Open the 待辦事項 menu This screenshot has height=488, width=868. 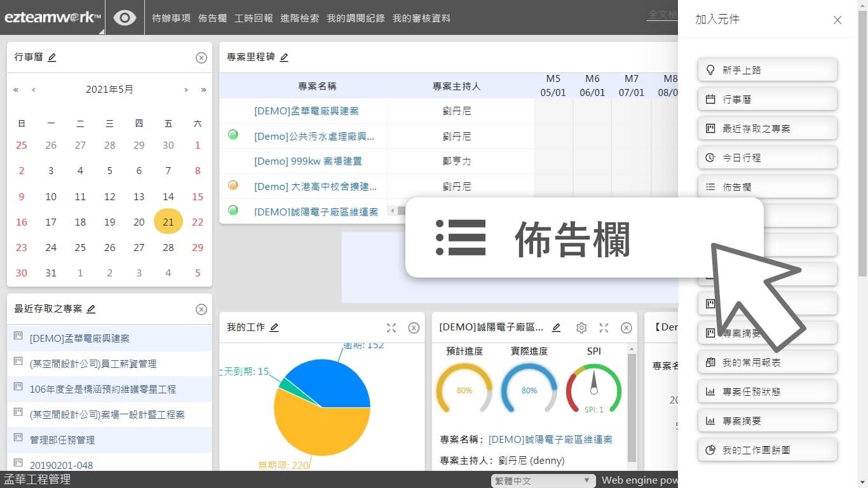click(x=171, y=18)
